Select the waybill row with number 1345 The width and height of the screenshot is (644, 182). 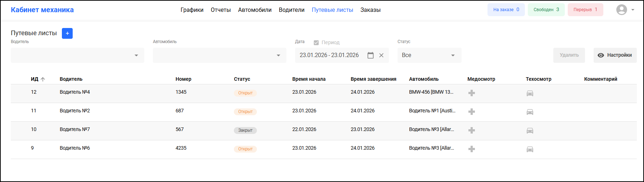181,92
